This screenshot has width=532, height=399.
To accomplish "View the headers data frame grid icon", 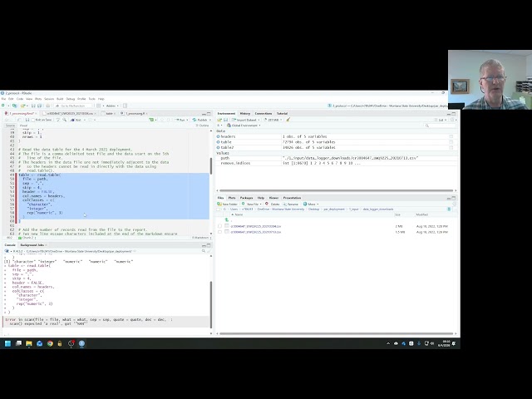I will [x=451, y=136].
